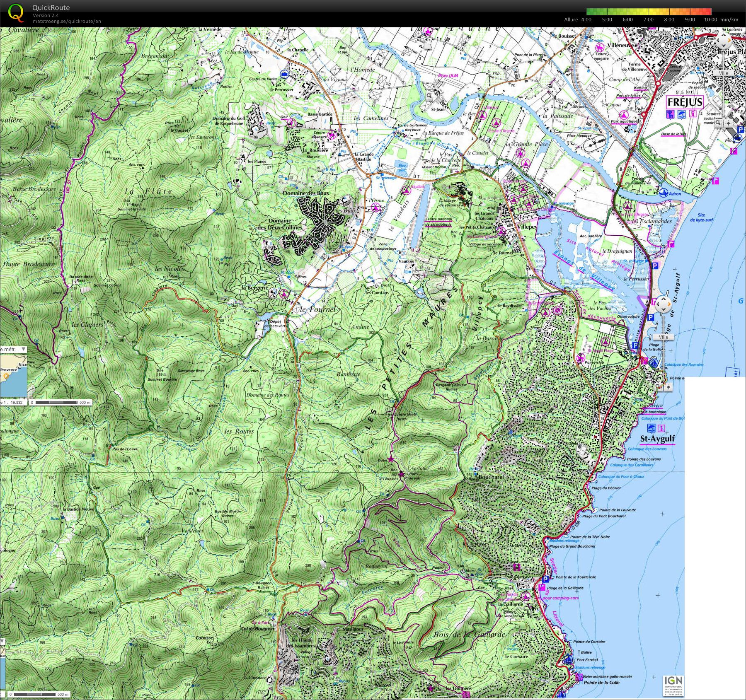The image size is (746, 700).
Task: Click the beach umbrella icon under FRÉJUS
Action: 681,114
